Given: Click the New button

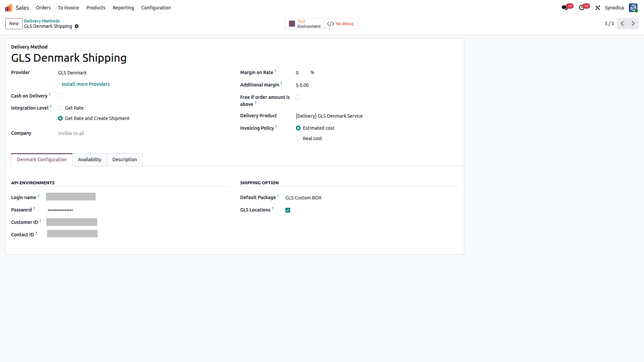Looking at the screenshot, I should click(14, 23).
